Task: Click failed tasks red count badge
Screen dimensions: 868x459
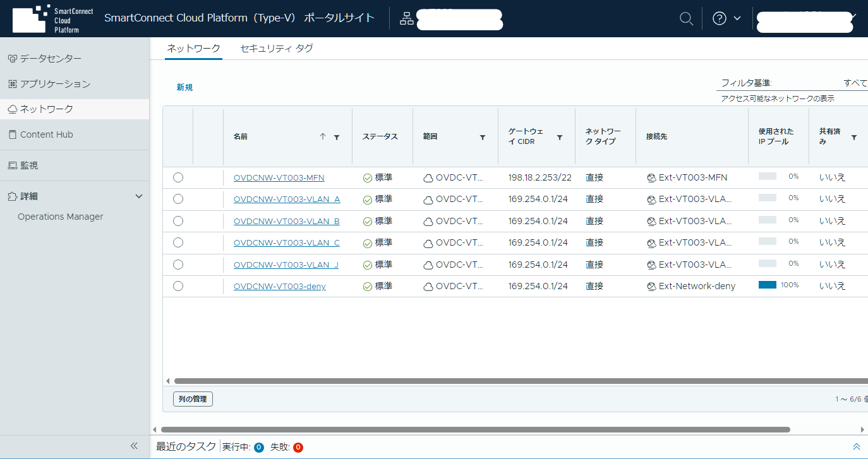Action: click(x=298, y=447)
